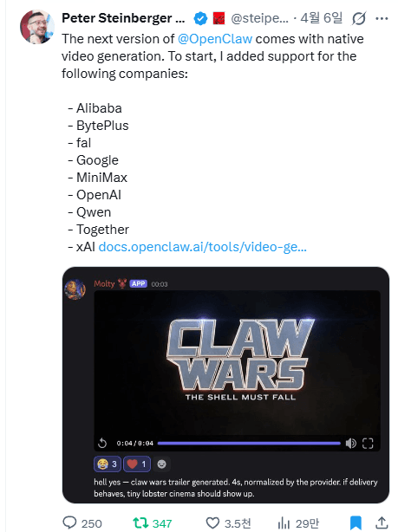The height and width of the screenshot is (532, 398).
Task: Click the 4월 6일 post date
Action: [x=321, y=18]
